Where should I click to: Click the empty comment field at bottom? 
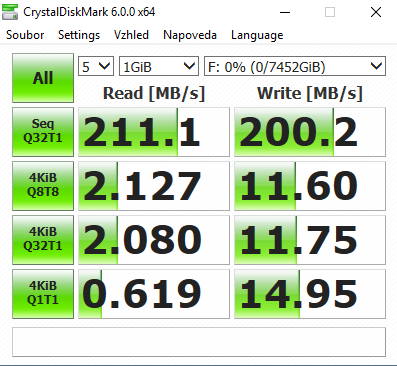[199, 342]
